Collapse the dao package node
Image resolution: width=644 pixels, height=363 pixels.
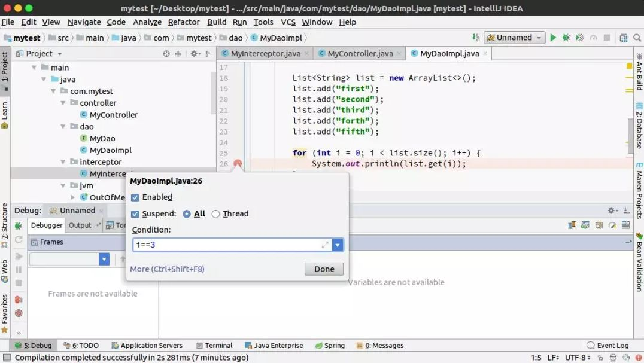coord(63,127)
